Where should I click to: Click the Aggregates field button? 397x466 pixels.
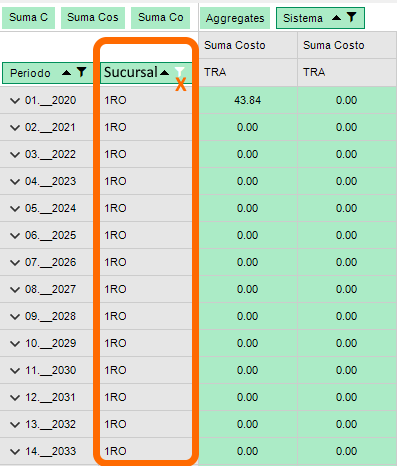click(x=235, y=18)
